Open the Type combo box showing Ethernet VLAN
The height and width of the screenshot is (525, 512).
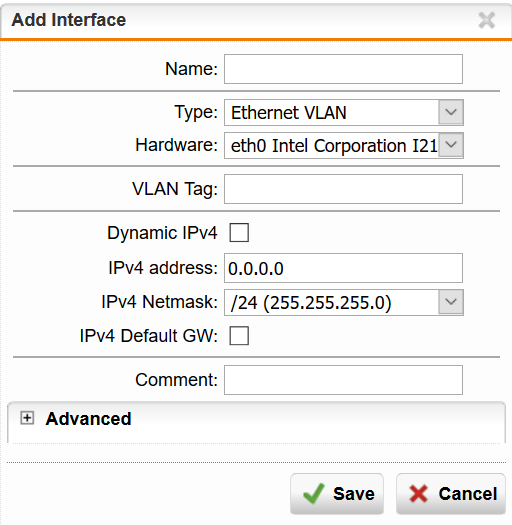click(344, 112)
